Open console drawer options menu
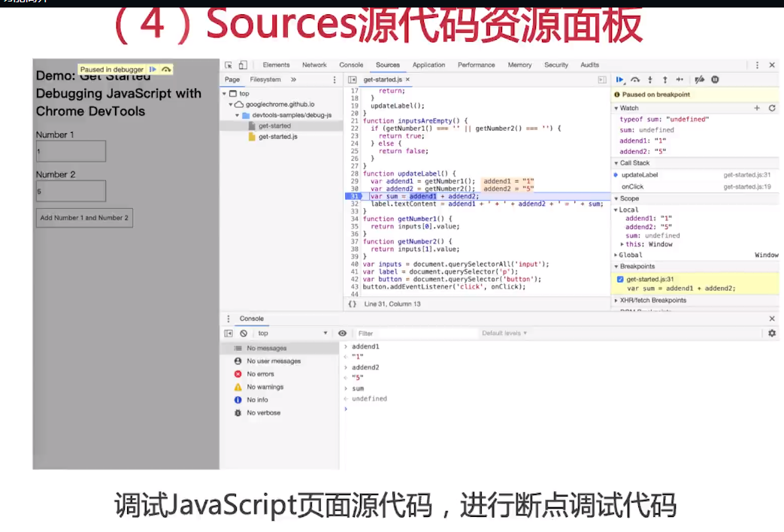784x532 pixels. [x=229, y=319]
